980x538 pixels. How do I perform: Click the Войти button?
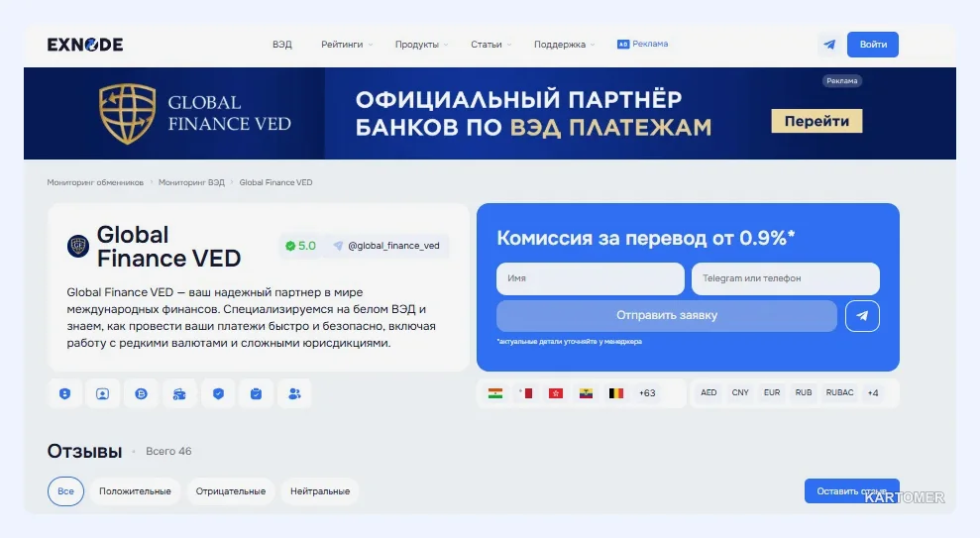click(873, 45)
